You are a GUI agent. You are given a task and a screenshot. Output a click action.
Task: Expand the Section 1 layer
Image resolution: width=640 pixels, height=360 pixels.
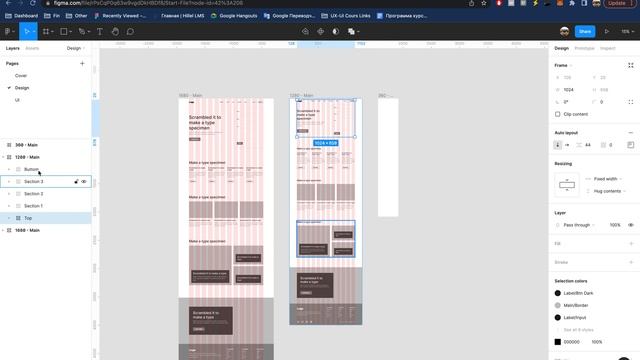(x=9, y=206)
